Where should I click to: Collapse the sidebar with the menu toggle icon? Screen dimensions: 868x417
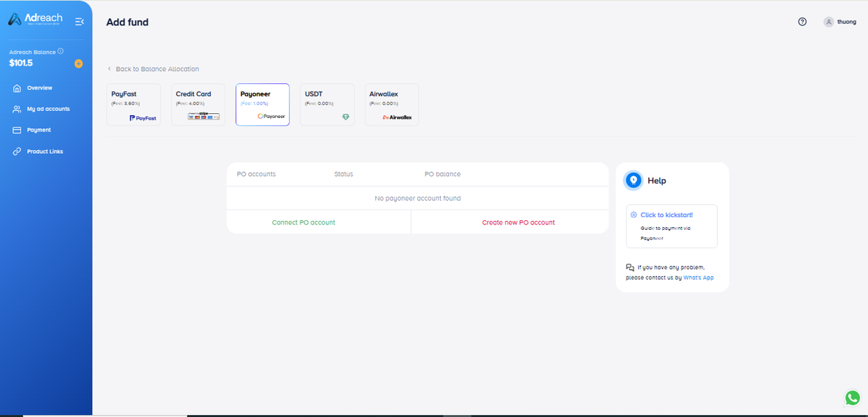click(x=79, y=22)
